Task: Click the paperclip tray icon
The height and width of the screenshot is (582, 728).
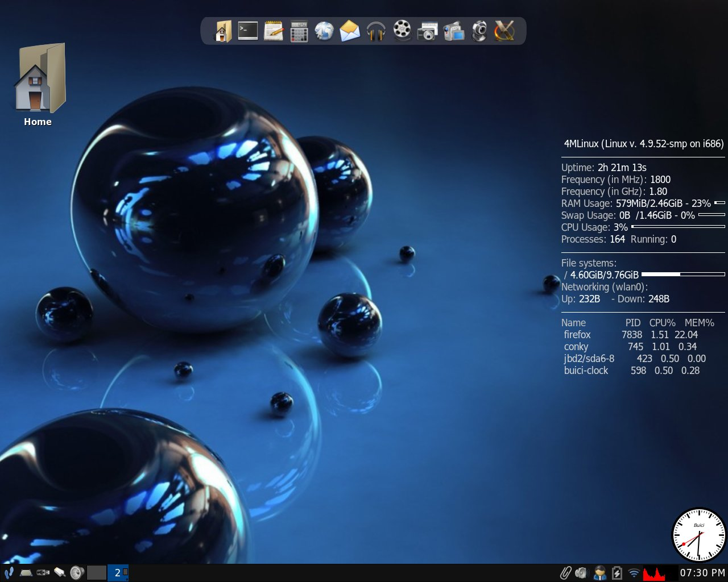Action: [565, 572]
